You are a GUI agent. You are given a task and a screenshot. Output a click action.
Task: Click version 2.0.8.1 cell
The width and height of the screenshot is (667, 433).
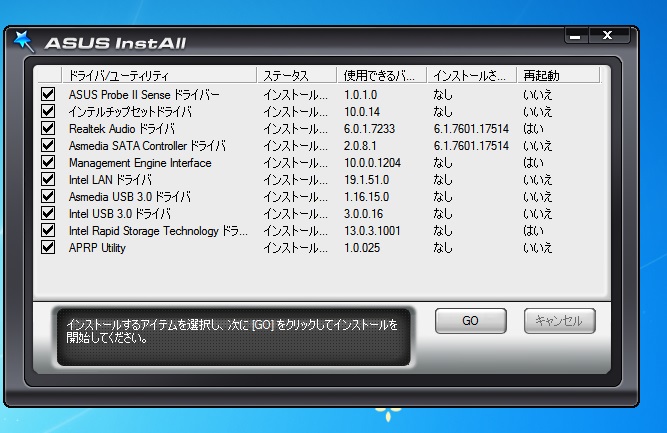pyautogui.click(x=360, y=145)
